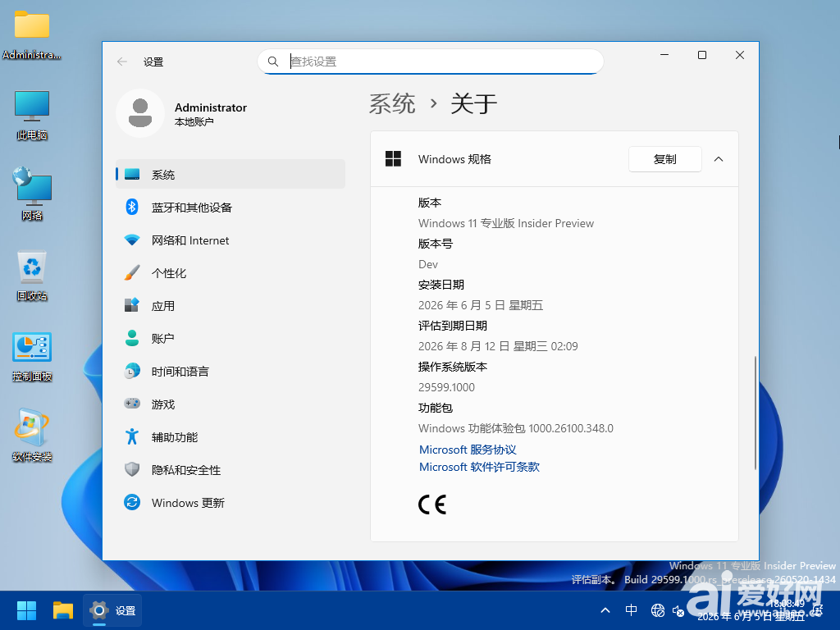Open File Explorer from taskbar
Image resolution: width=840 pixels, height=630 pixels.
tap(63, 610)
